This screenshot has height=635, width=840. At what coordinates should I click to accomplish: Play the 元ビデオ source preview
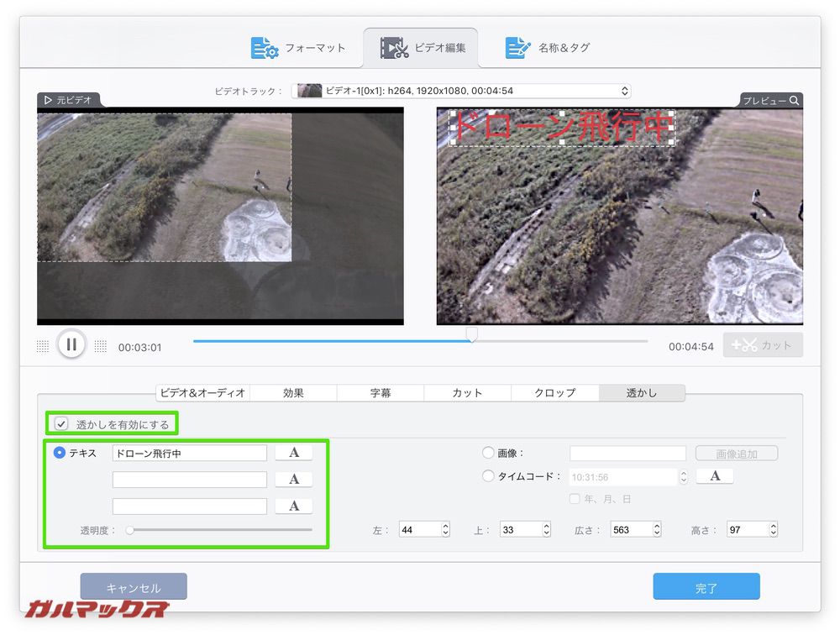tap(48, 100)
